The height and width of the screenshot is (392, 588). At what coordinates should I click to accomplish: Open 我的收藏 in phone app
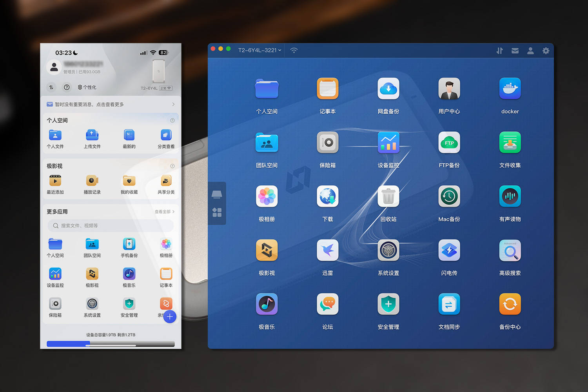(x=129, y=181)
